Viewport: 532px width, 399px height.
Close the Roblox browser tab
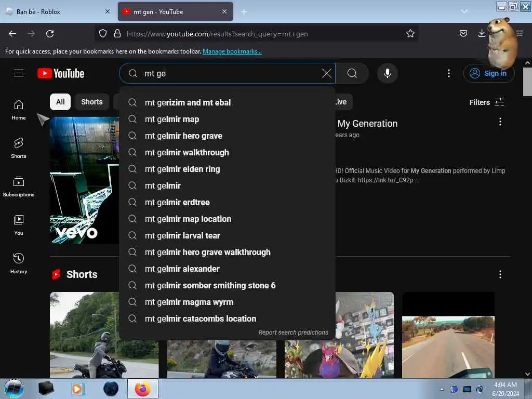[x=108, y=11]
